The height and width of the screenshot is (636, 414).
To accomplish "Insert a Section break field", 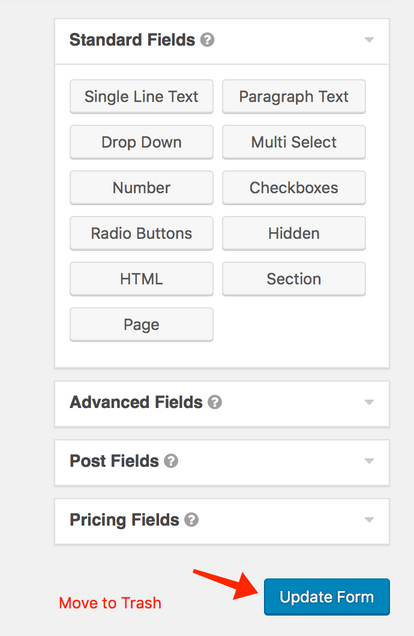I will (294, 279).
